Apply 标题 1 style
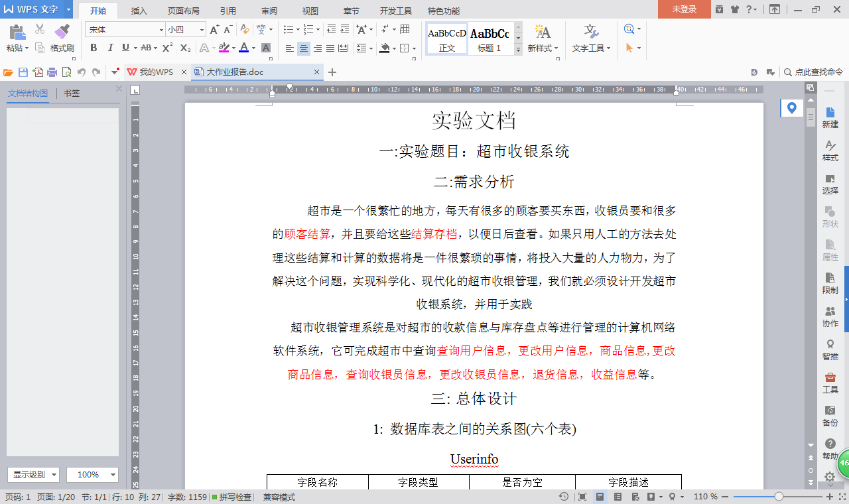Screen dimensions: 849x504 point(490,39)
